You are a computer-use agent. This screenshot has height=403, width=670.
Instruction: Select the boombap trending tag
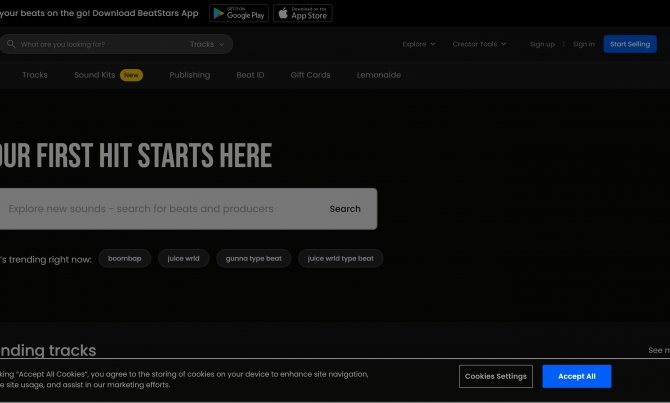124,259
